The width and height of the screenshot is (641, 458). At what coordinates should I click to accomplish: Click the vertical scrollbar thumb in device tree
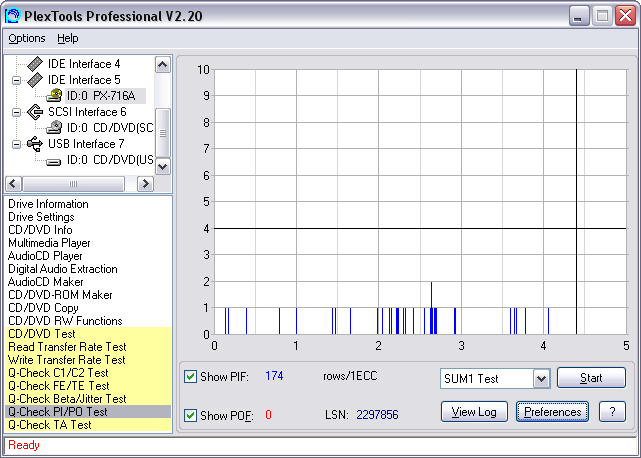pos(163,132)
